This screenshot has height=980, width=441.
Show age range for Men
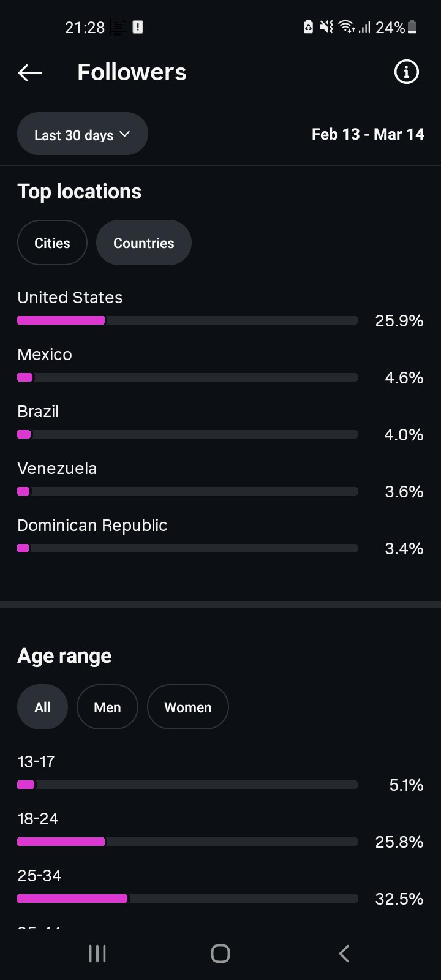(107, 707)
